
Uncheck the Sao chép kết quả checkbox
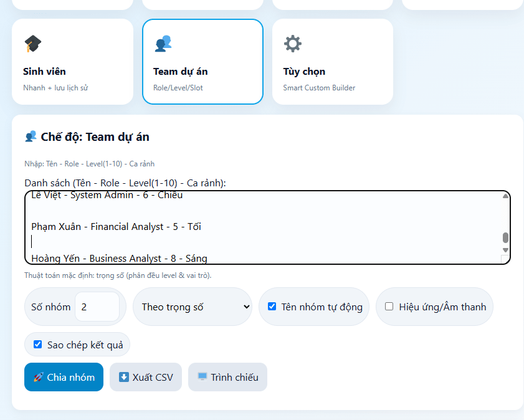coord(38,345)
